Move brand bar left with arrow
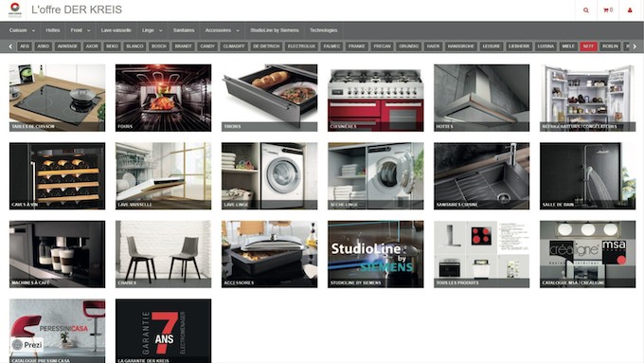644x363 pixels. click(x=10, y=46)
